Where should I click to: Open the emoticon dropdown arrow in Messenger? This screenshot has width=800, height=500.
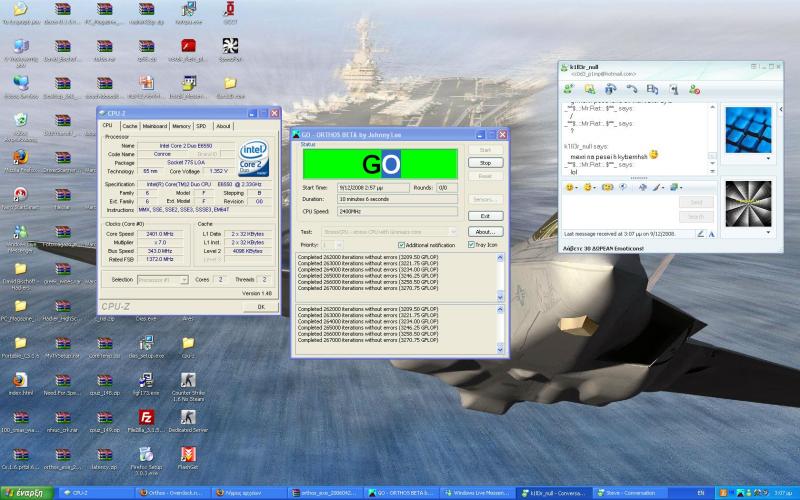pyautogui.click(x=577, y=188)
